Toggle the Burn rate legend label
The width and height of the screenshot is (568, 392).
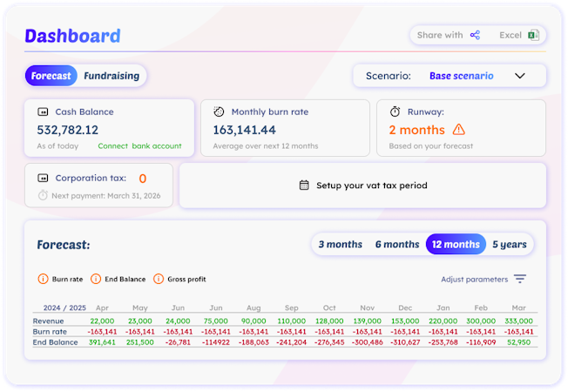click(x=67, y=279)
